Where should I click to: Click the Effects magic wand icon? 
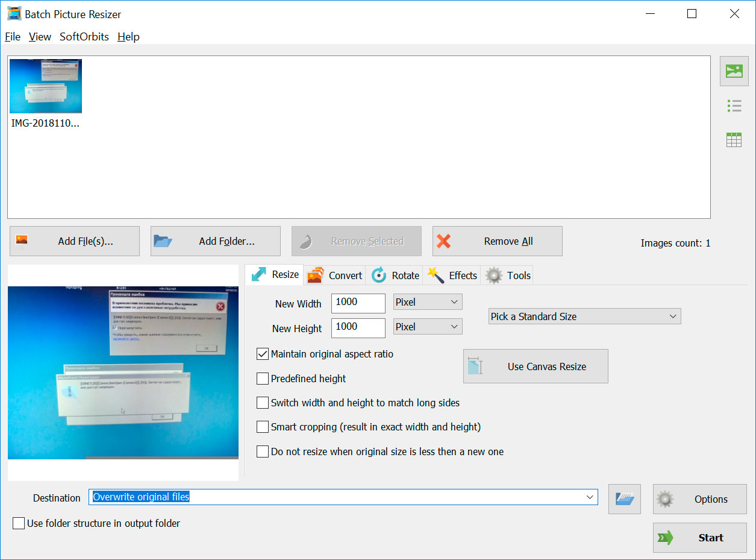(x=436, y=275)
